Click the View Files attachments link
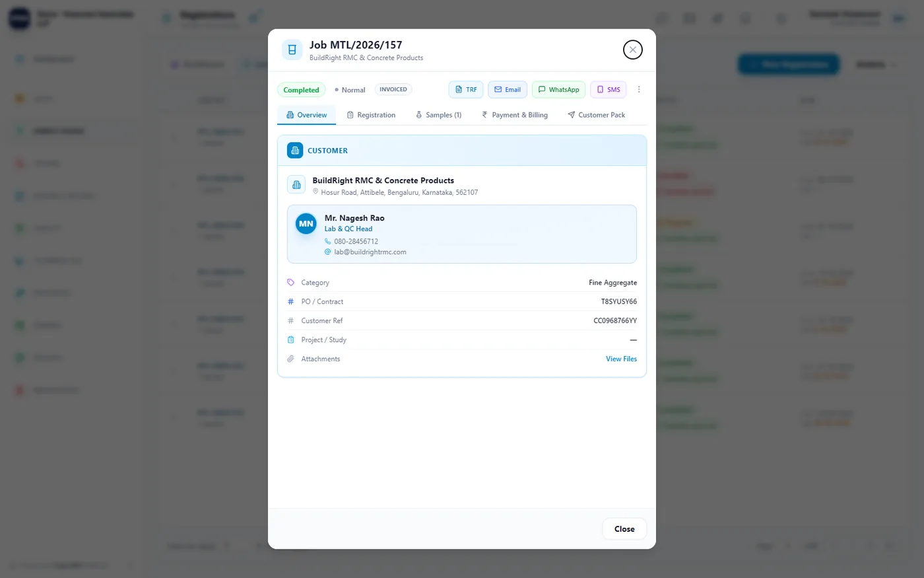The image size is (924, 578). point(621,359)
